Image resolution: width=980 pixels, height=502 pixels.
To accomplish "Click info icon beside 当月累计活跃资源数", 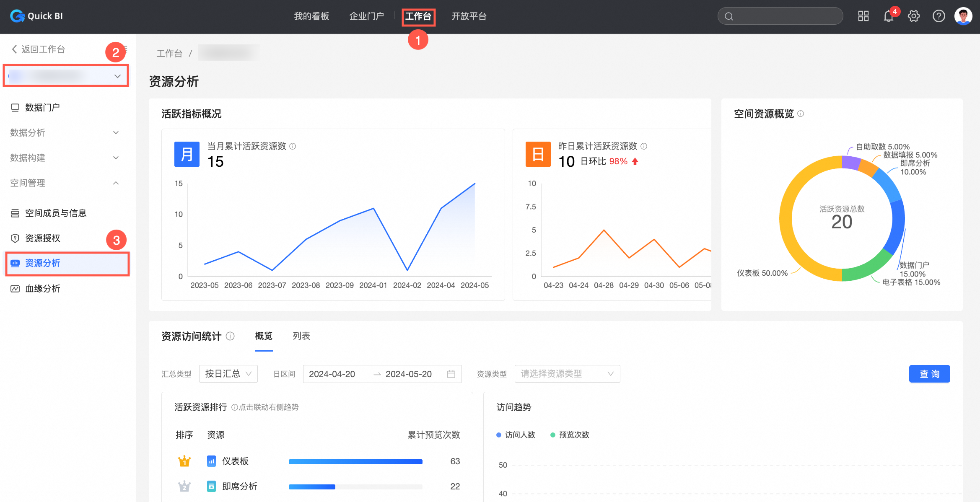I will click(293, 146).
